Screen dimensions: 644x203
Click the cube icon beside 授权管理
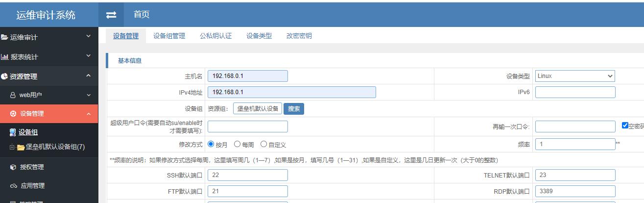tap(13, 167)
